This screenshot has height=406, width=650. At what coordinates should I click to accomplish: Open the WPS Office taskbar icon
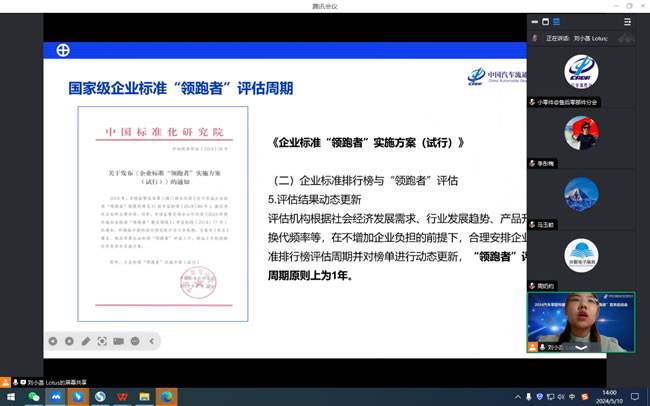(x=122, y=397)
